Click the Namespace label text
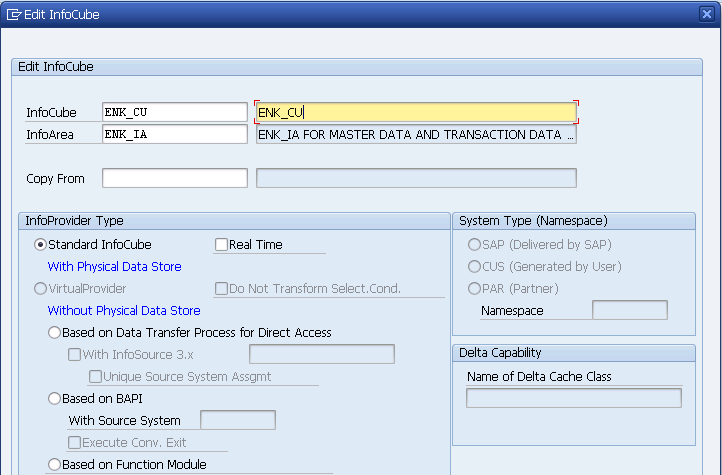722x475 pixels. [x=512, y=311]
